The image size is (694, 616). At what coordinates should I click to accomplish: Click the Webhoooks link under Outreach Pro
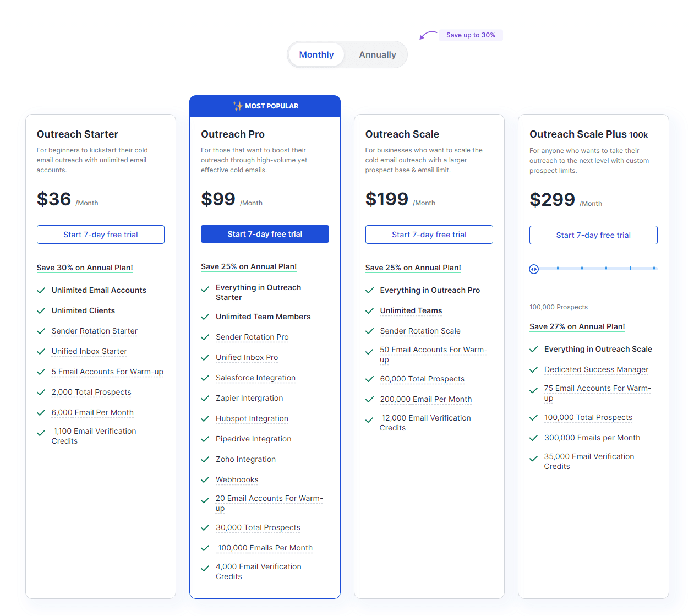coord(237,479)
